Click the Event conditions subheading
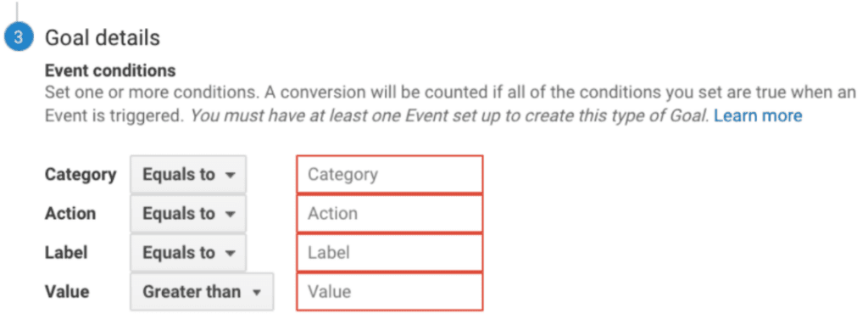This screenshot has width=868, height=331. [110, 71]
